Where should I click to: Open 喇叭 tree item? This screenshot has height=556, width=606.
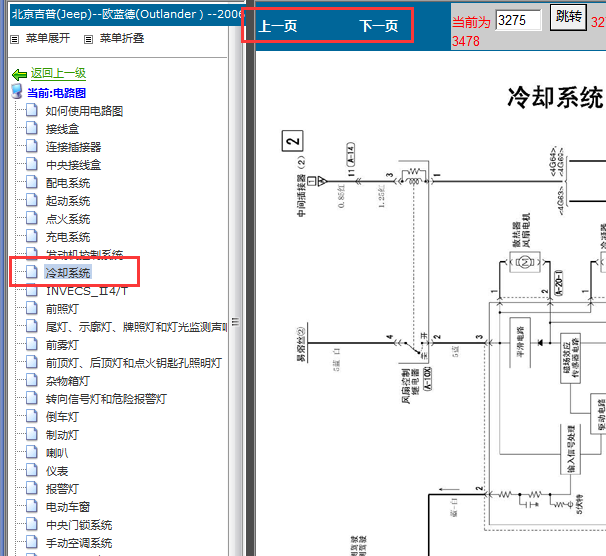[x=57, y=453]
